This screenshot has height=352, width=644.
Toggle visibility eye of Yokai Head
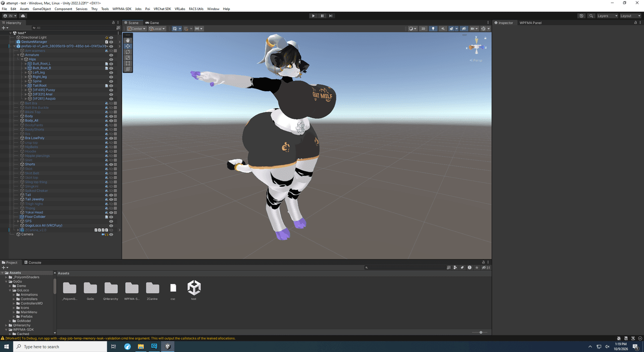[x=111, y=213]
